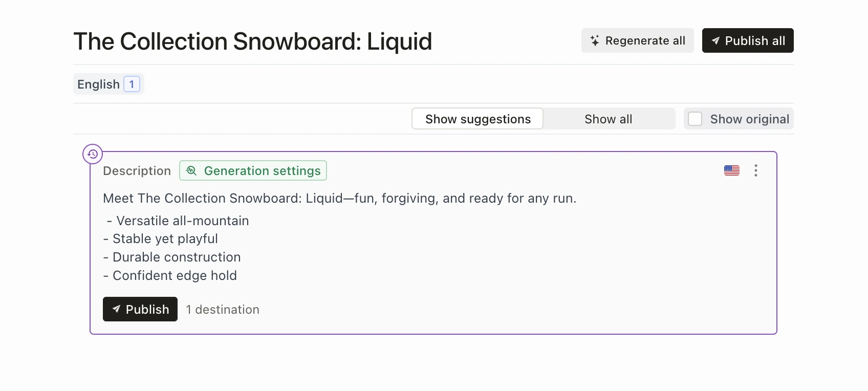Click the sparkles icon on Regenerate all

[x=594, y=40]
